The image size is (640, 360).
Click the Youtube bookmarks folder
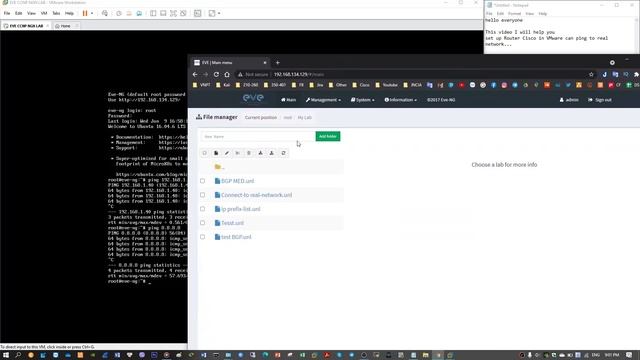click(386, 85)
